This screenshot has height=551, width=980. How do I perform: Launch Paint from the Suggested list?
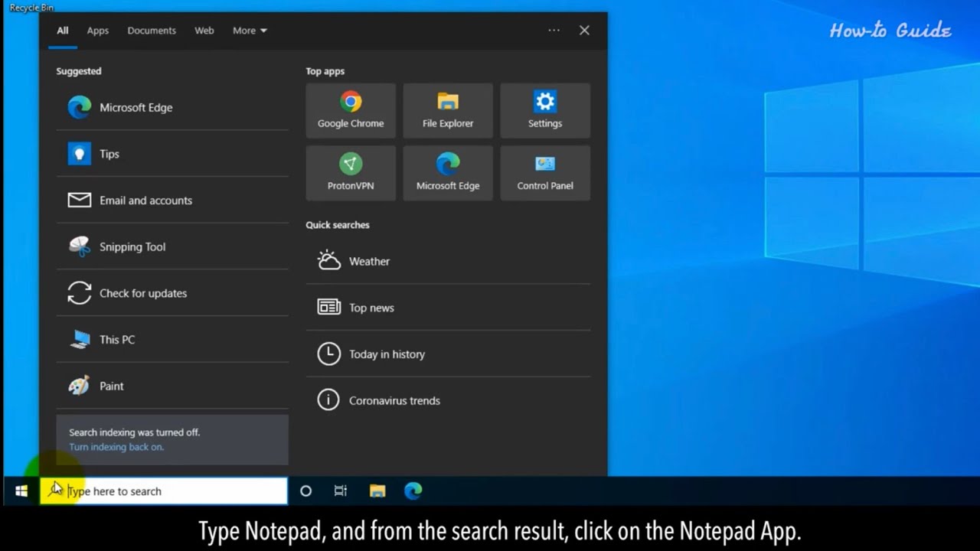point(172,386)
